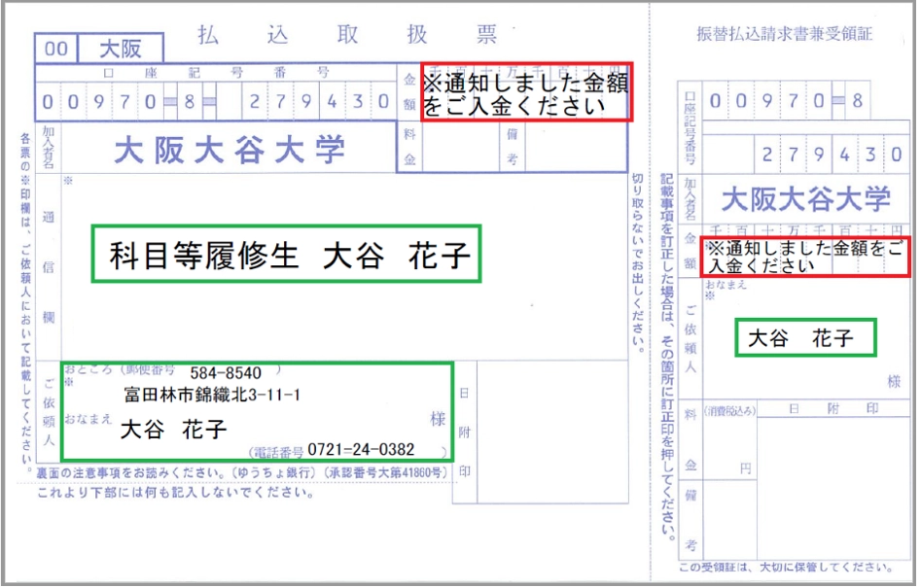
Task: Click the "ご依頼人" label on the payment slip
Action: (49, 411)
